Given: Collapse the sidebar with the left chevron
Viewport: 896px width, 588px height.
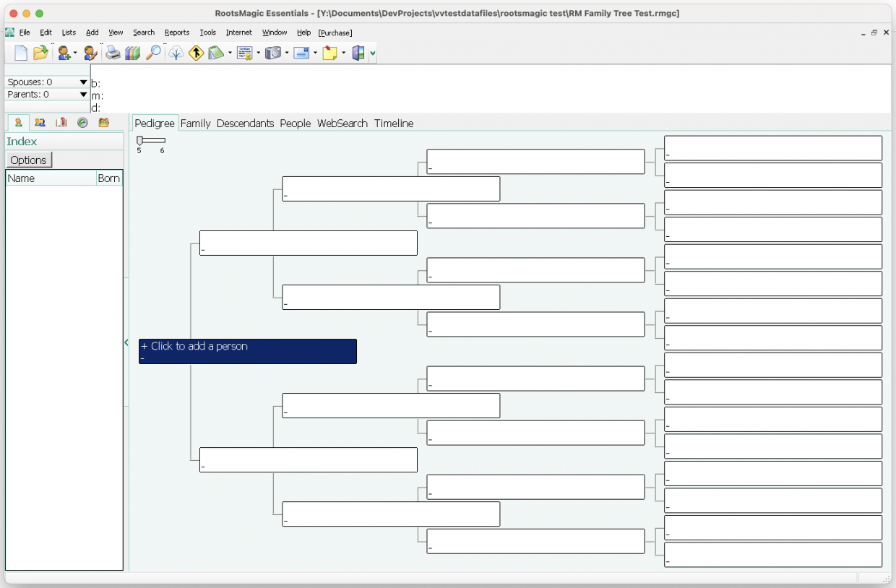Looking at the screenshot, I should pos(127,343).
